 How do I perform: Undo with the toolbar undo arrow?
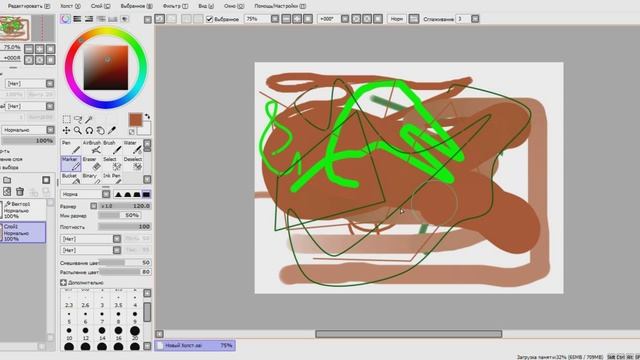click(160, 19)
